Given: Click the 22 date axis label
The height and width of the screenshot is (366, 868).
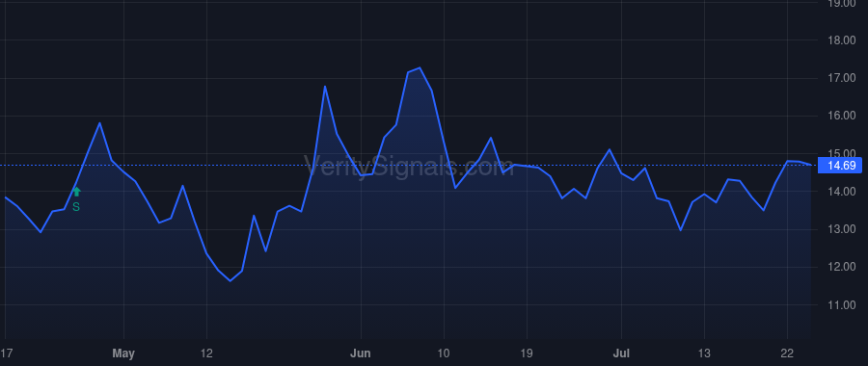Looking at the screenshot, I should [787, 353].
